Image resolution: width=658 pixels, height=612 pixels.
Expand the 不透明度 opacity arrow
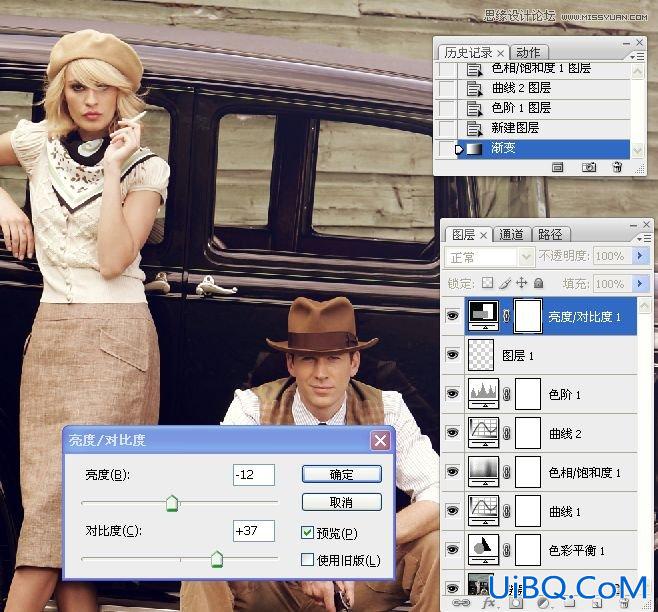(640, 256)
